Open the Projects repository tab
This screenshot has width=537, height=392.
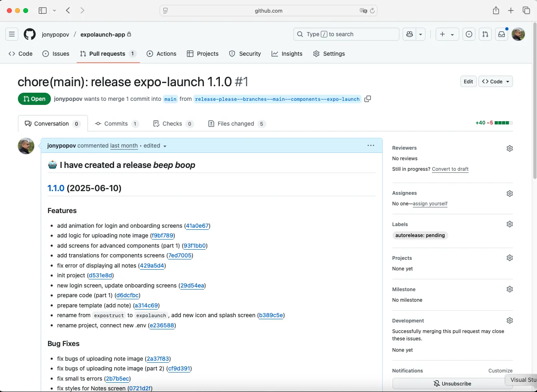pyautogui.click(x=203, y=54)
